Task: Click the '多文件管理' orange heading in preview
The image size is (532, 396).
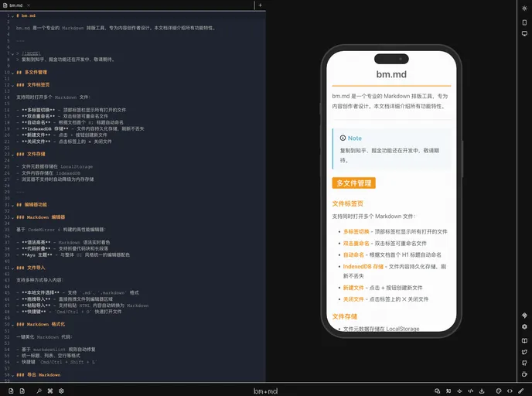Action: 354,183
